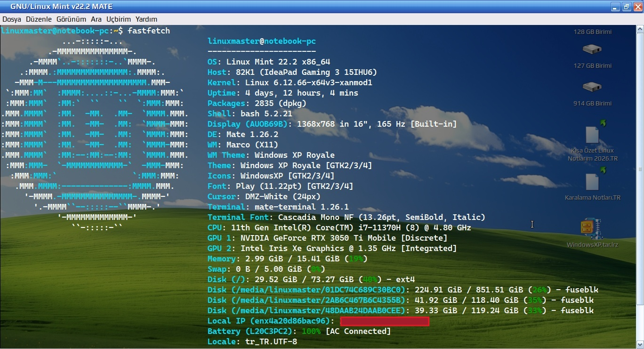Click the scrollbar down arrow
This screenshot has height=349, width=644.
click(640, 345)
